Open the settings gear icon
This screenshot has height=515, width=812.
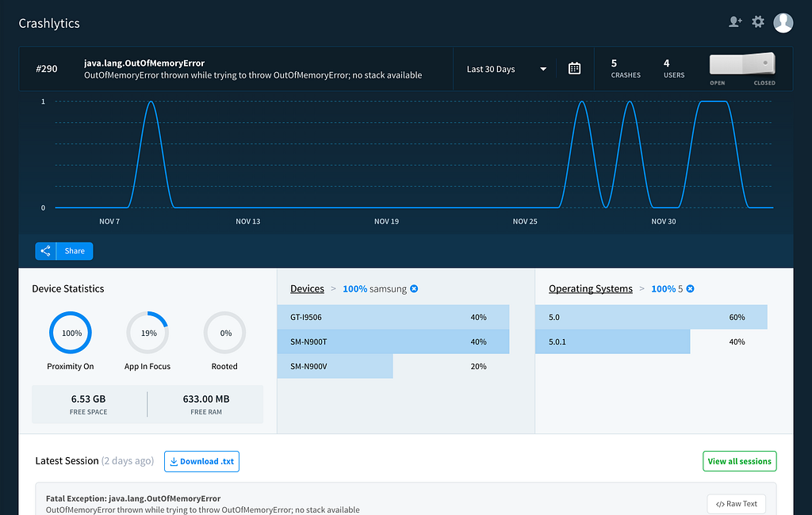click(x=758, y=21)
